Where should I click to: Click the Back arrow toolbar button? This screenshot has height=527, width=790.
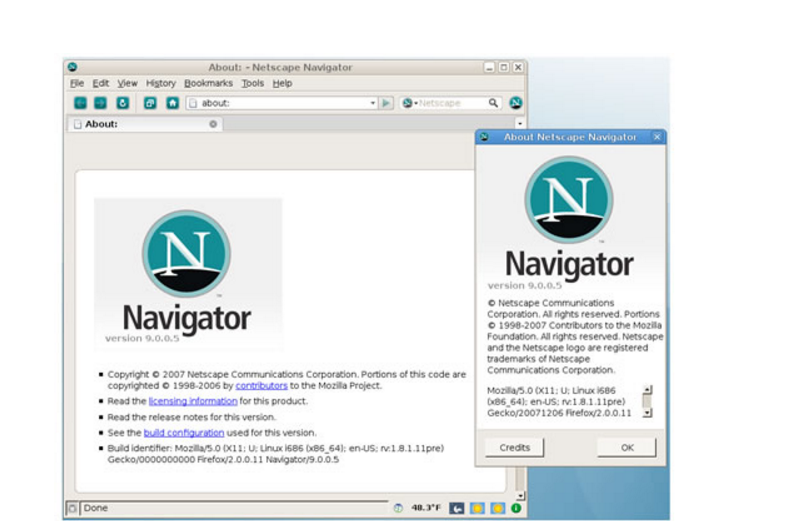(x=80, y=103)
